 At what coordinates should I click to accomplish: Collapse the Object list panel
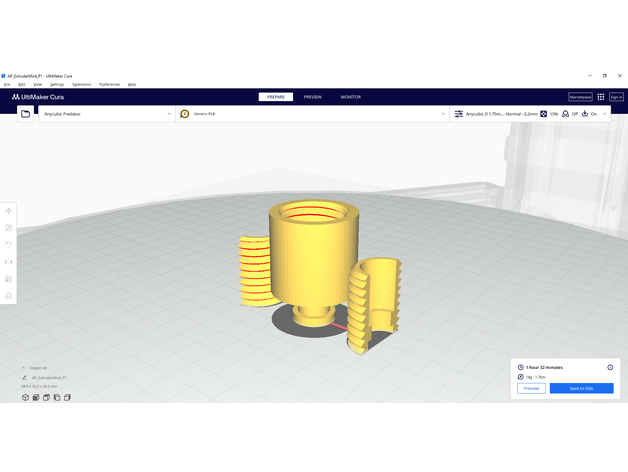(x=25, y=368)
